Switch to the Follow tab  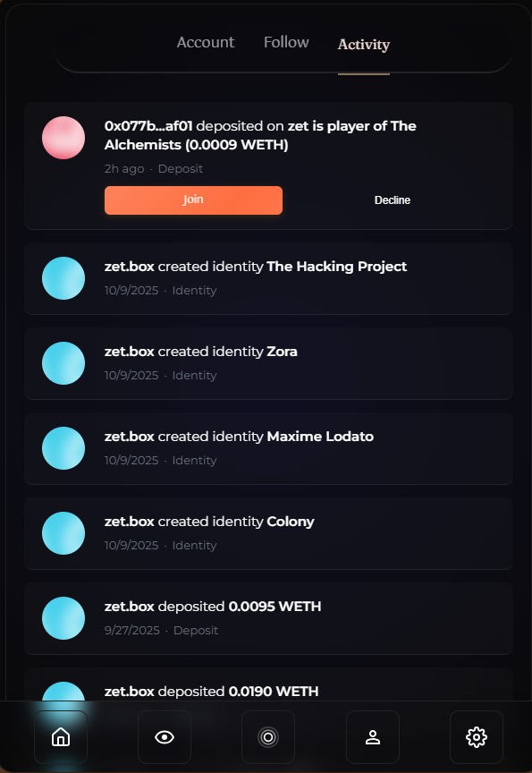coord(285,42)
